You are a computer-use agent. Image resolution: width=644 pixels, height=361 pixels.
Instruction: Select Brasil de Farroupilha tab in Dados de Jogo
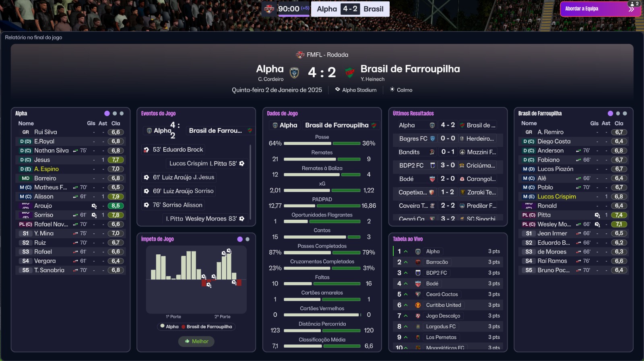(340, 125)
